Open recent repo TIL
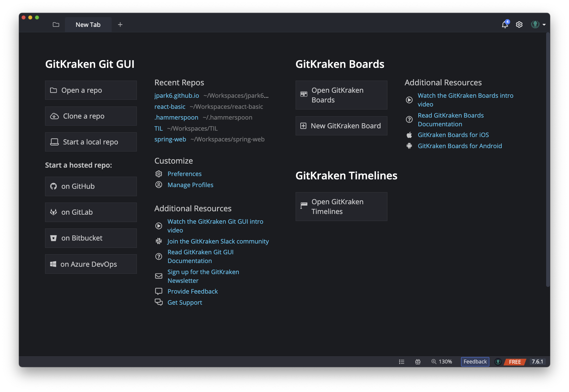 pos(158,128)
